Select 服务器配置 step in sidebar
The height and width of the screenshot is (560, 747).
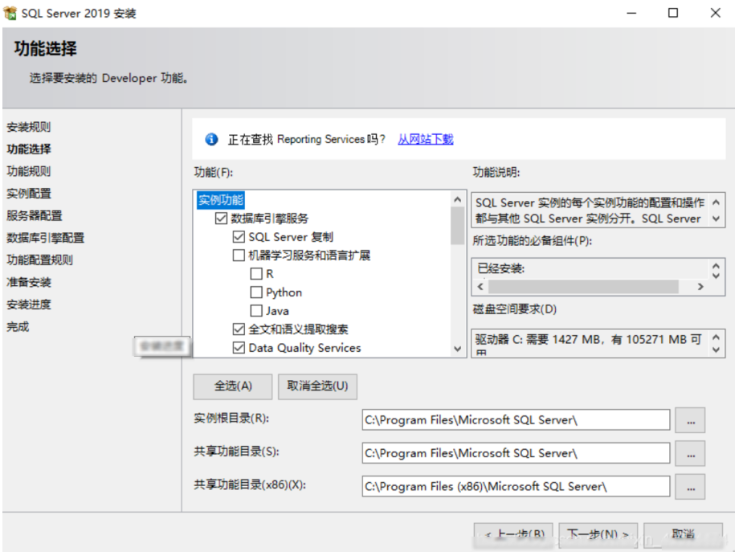coord(35,215)
